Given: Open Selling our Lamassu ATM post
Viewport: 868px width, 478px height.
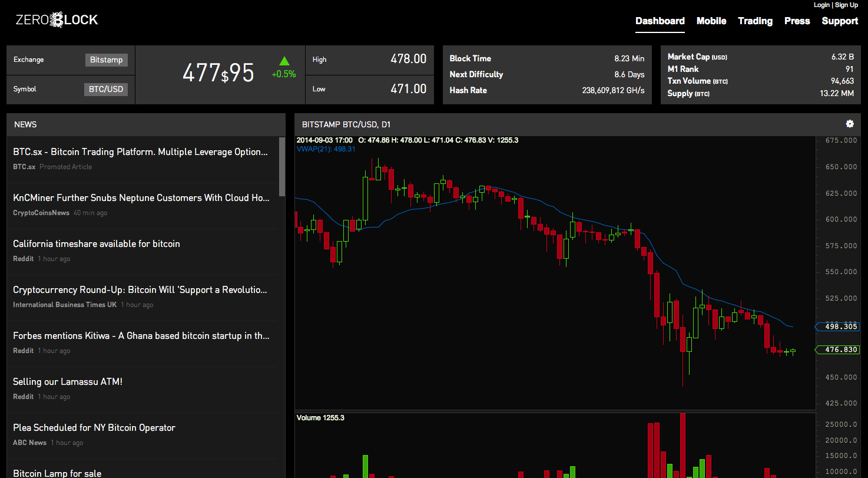Looking at the screenshot, I should (x=68, y=382).
